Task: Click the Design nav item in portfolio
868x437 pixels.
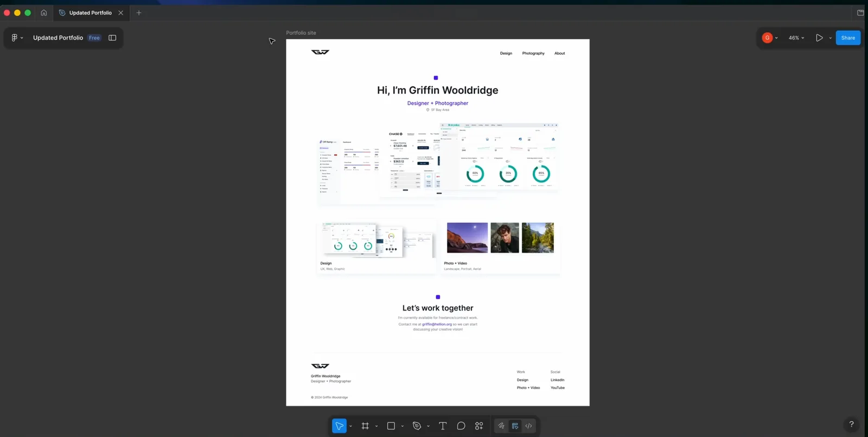Action: pyautogui.click(x=506, y=53)
